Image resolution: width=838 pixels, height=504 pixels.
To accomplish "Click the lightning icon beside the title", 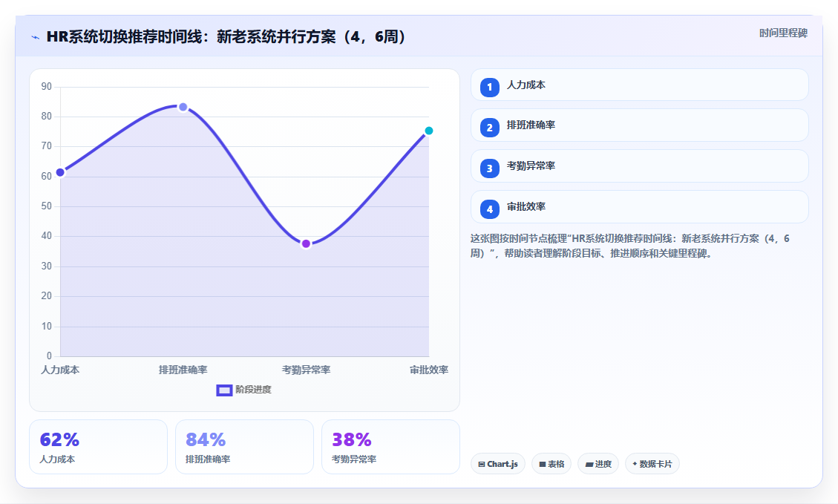I will pyautogui.click(x=36, y=37).
